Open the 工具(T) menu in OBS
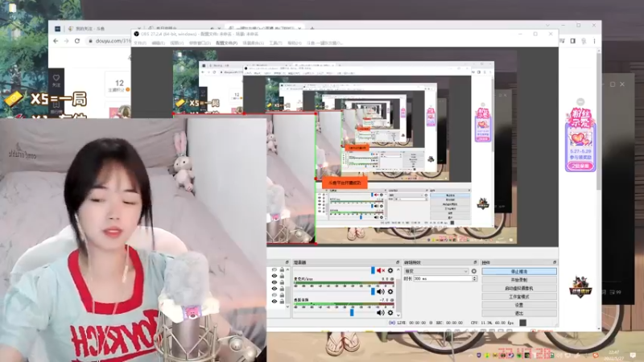Image resolution: width=644 pixels, height=362 pixels. 275,43
